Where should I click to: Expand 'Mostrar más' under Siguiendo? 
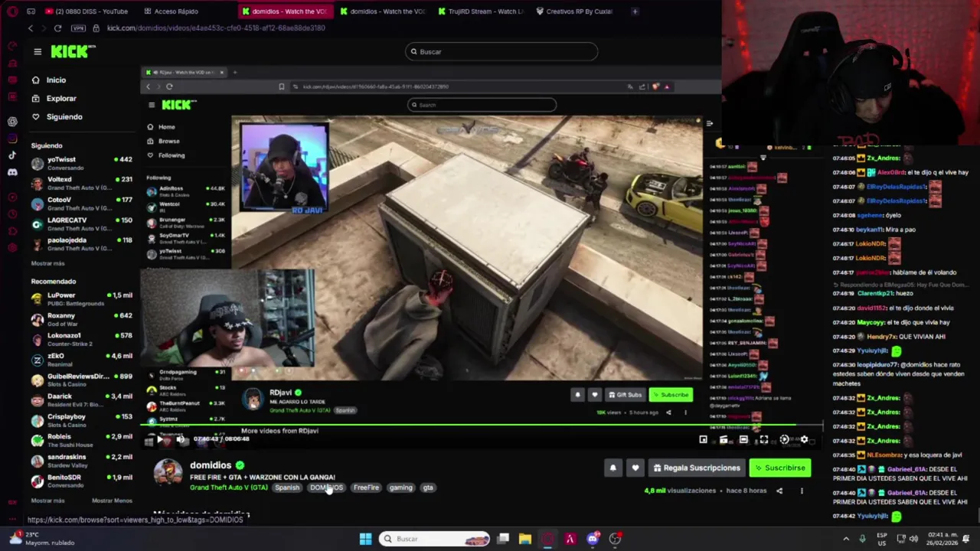47,263
